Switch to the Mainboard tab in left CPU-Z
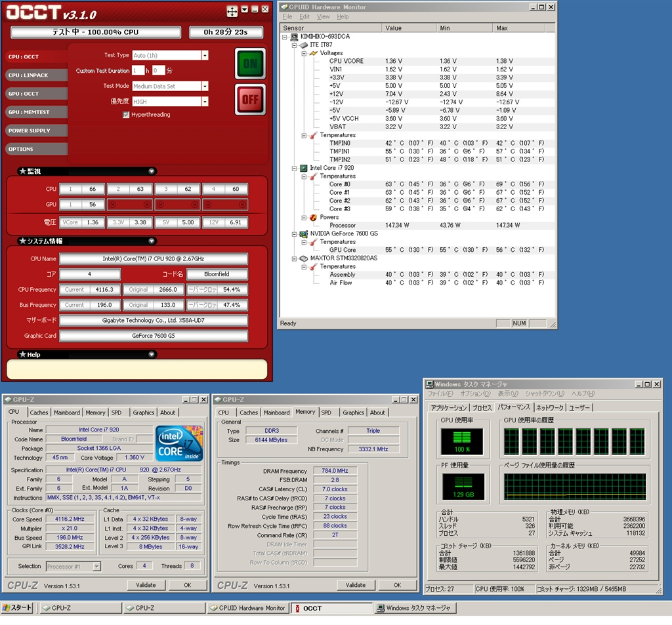Screen dimensions: 672x625 [x=67, y=413]
